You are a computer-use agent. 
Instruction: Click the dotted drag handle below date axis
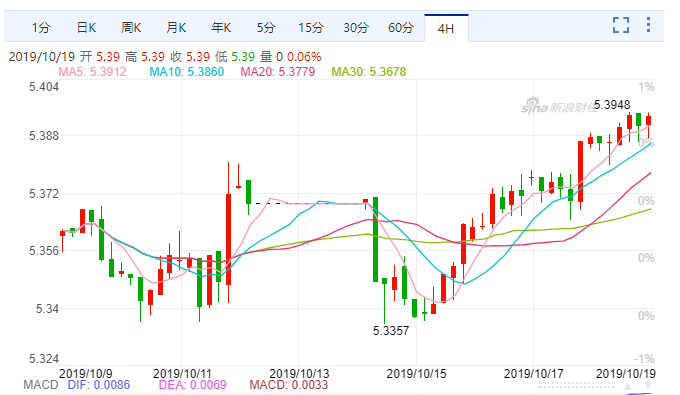point(576,385)
